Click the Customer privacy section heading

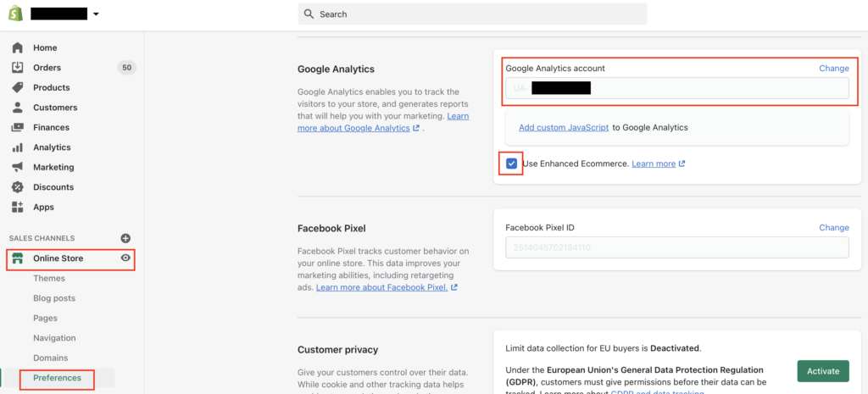[337, 350]
